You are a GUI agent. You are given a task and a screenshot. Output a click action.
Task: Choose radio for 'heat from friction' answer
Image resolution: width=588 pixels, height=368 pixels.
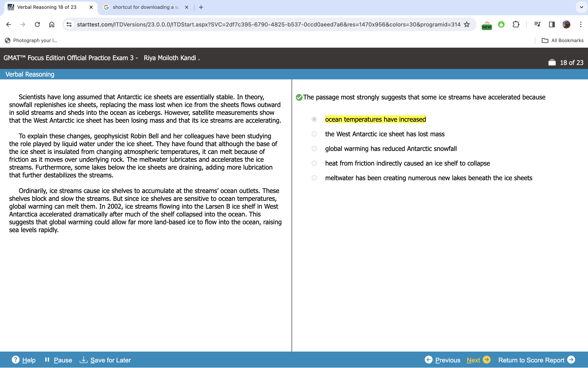pos(314,163)
